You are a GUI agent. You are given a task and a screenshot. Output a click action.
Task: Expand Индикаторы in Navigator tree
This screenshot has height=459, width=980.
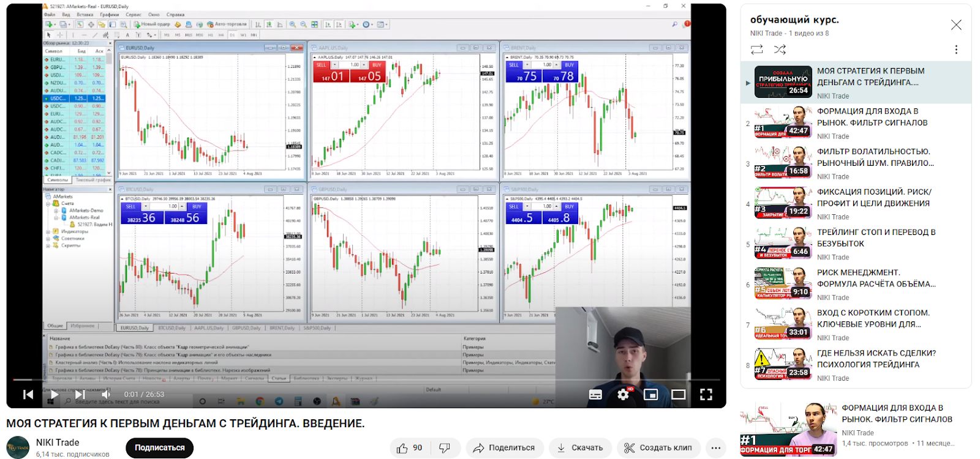[x=48, y=231]
